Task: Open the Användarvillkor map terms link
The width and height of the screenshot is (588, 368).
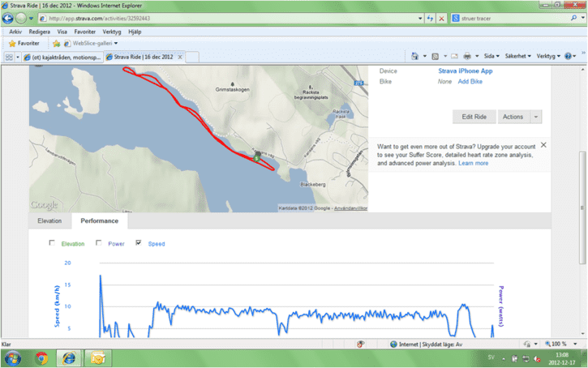Action: pos(350,208)
